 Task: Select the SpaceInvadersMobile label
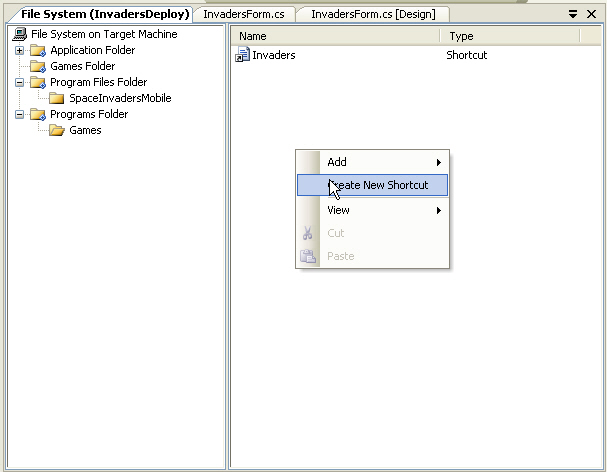pyautogui.click(x=120, y=98)
